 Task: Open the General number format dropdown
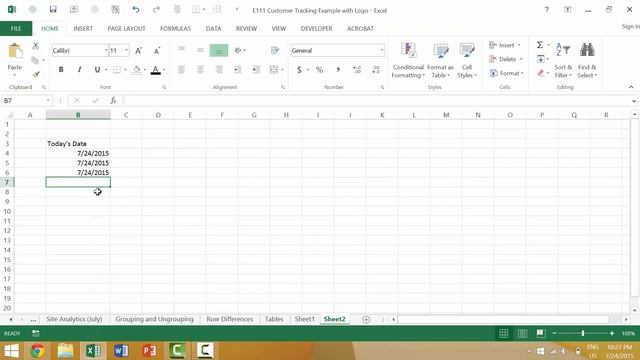382,51
